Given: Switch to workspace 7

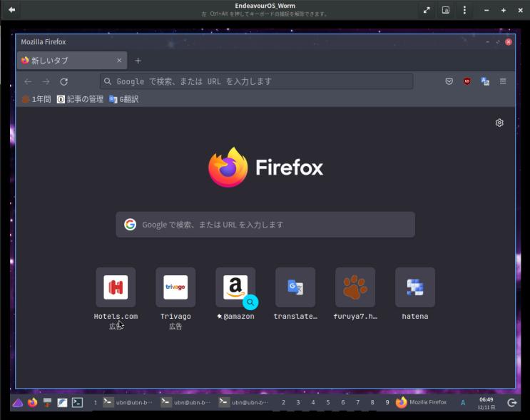Looking at the screenshot, I should (357, 402).
